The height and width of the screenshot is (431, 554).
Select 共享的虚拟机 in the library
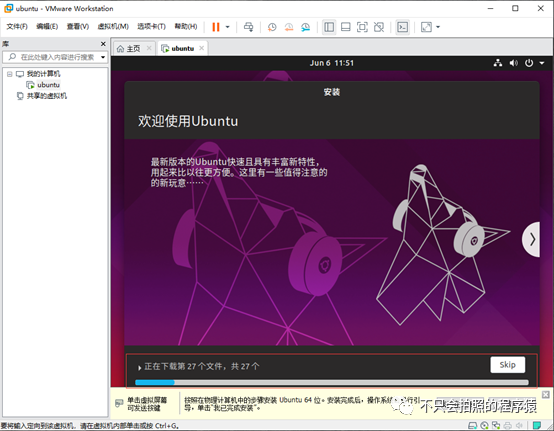pyautogui.click(x=47, y=96)
